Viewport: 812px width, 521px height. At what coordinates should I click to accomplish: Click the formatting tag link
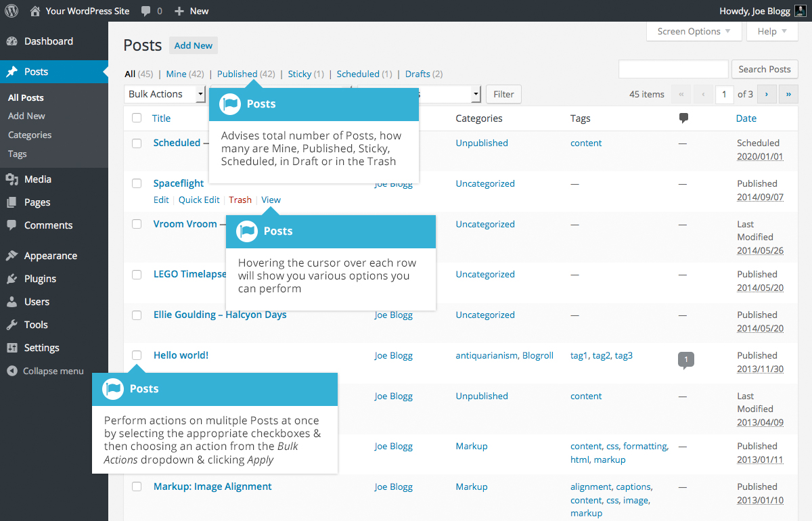point(644,446)
